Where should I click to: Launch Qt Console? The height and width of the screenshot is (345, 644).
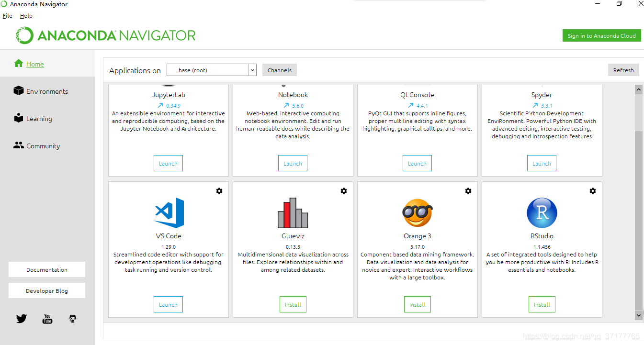[417, 163]
